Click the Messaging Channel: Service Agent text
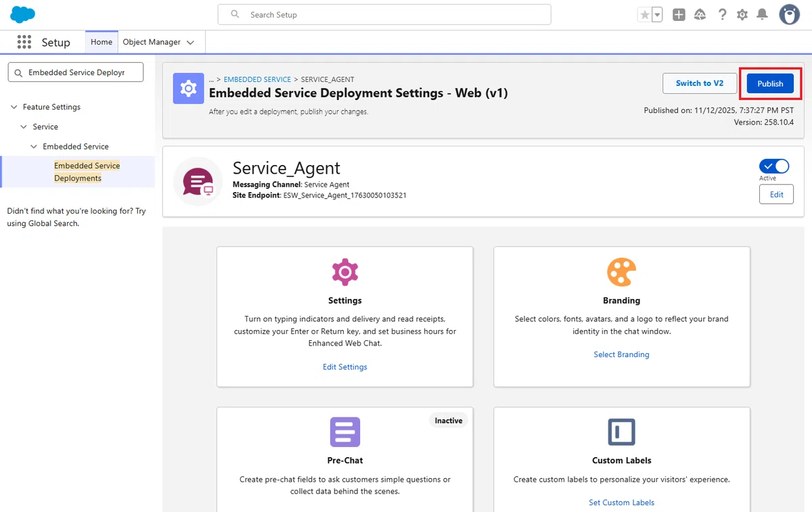 (291, 185)
